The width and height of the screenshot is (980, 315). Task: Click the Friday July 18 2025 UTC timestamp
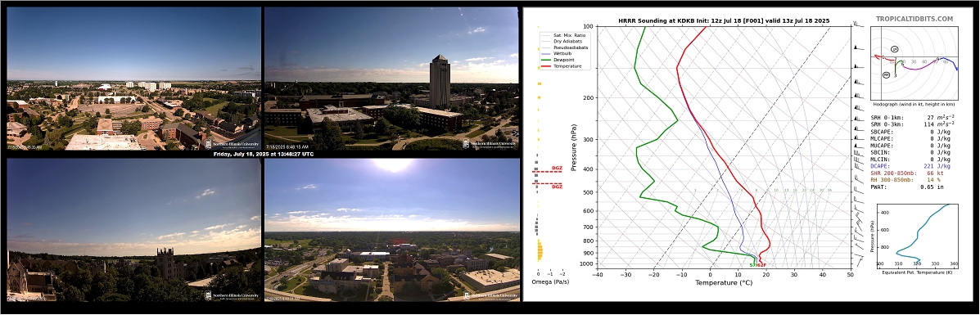pyautogui.click(x=263, y=154)
